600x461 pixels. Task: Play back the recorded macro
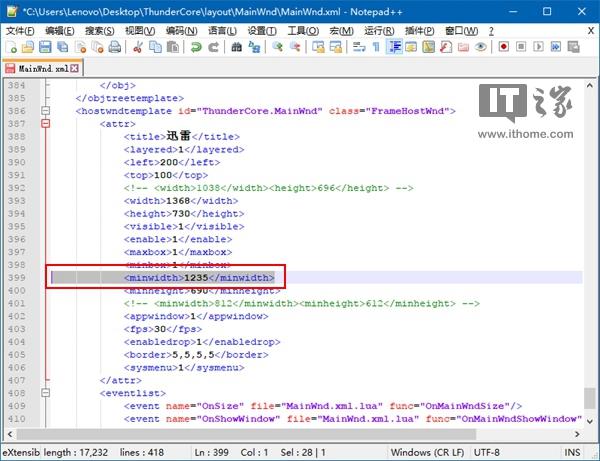tap(538, 47)
